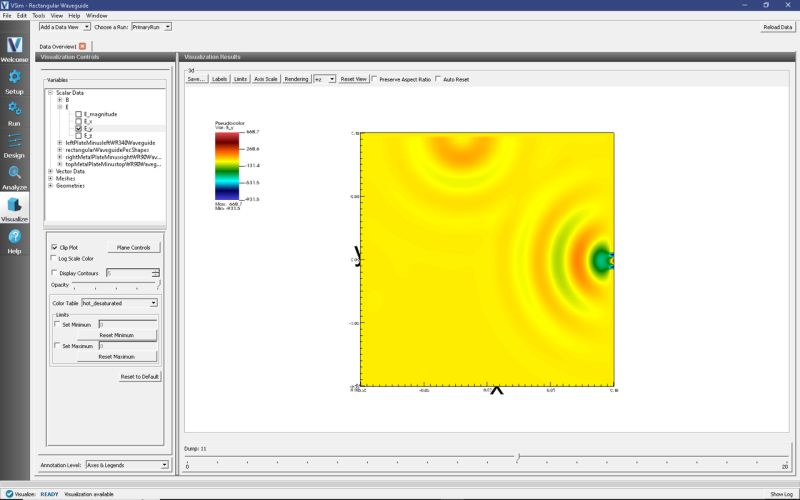This screenshot has width=800, height=500.
Task: Open the Edit menu
Action: [21, 16]
